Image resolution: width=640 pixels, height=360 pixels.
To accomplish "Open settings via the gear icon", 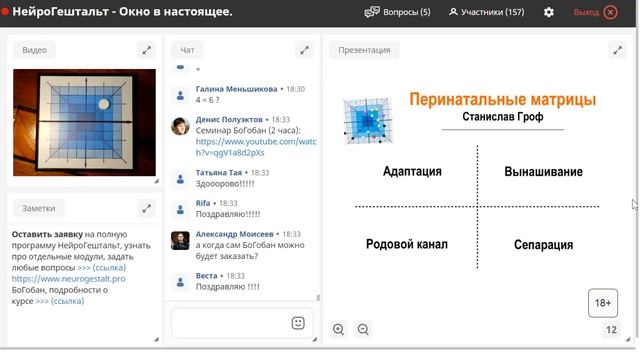I will coord(549,12).
